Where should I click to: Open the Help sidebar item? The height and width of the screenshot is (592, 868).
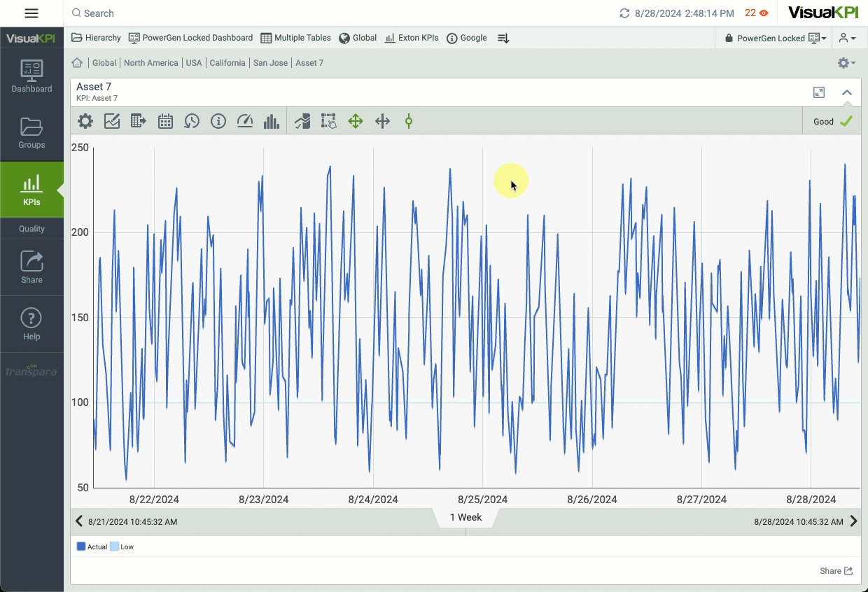tap(31, 324)
